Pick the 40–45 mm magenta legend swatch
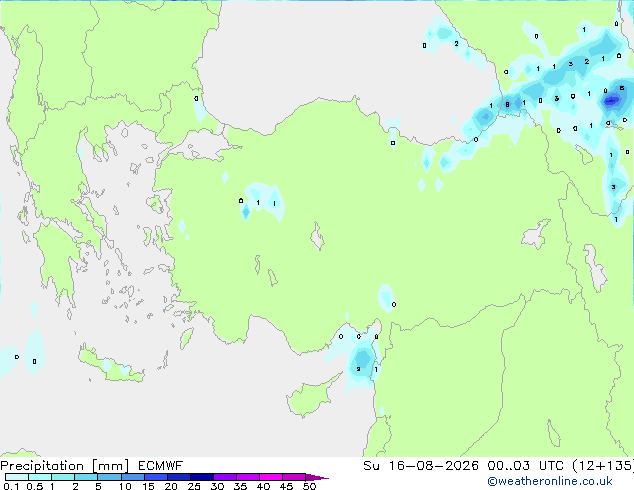Screen dimensions: 634x490 tap(271, 477)
